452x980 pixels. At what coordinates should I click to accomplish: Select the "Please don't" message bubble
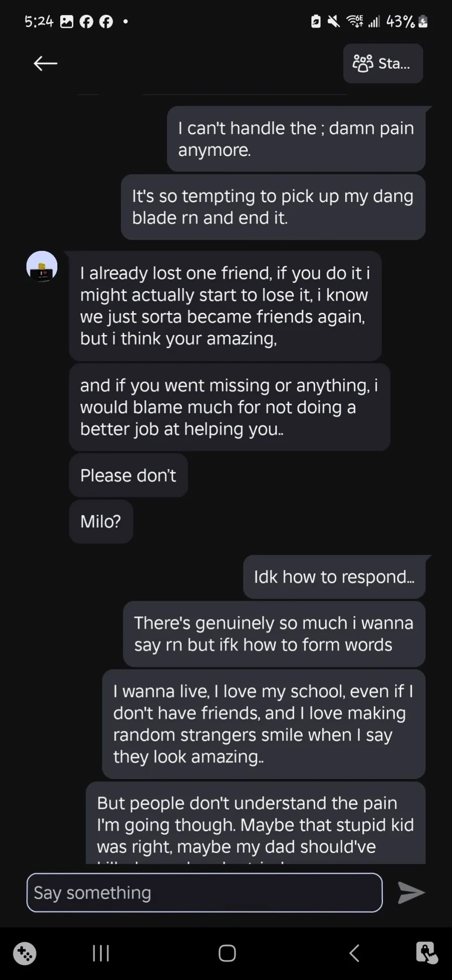[x=128, y=475]
